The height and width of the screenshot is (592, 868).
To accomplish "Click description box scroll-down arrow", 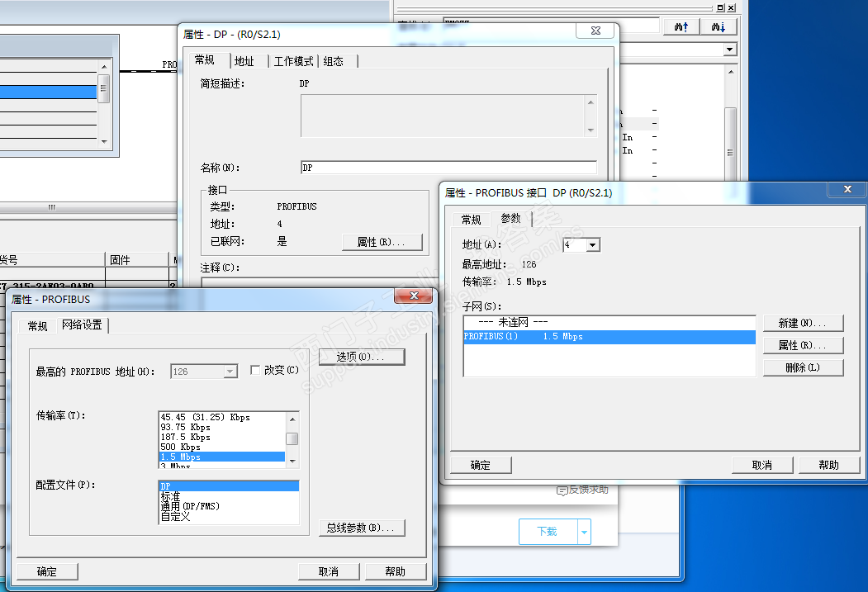I will click(x=591, y=130).
